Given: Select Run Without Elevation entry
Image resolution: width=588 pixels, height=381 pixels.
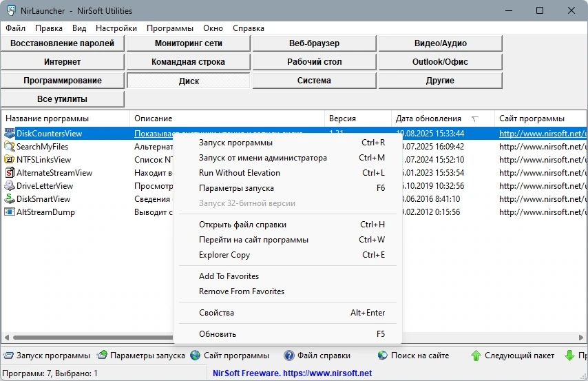Looking at the screenshot, I should pyautogui.click(x=288, y=173).
